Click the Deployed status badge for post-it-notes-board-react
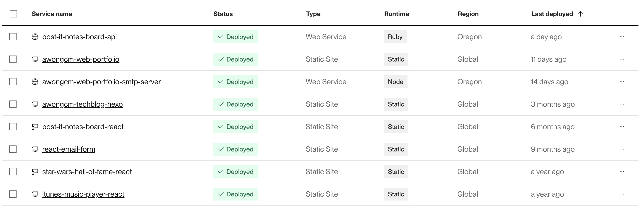Screen dimensions: 644x212 coord(235,127)
